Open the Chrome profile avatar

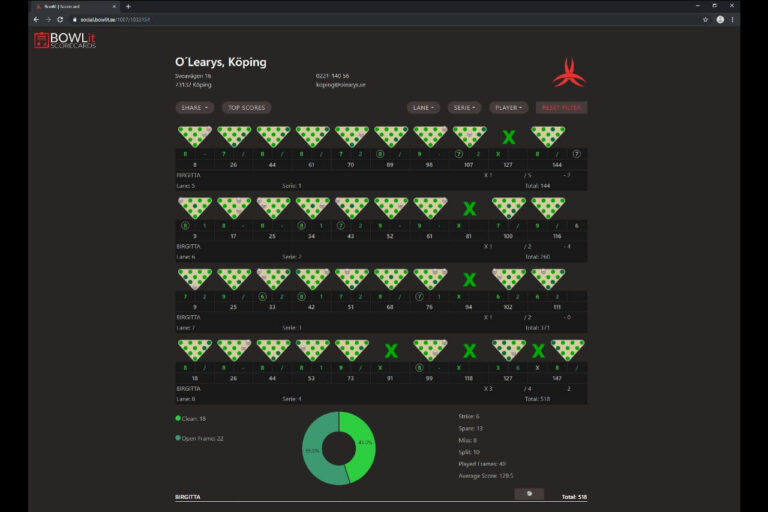tap(720, 19)
